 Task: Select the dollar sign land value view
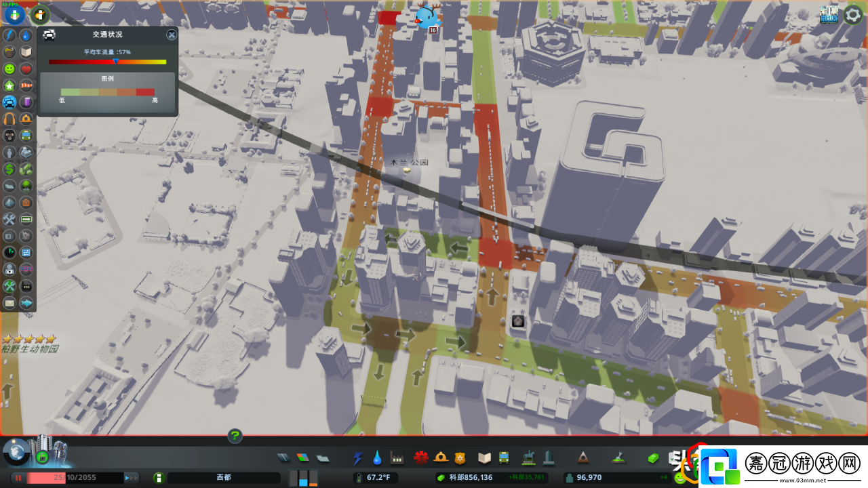[9, 169]
